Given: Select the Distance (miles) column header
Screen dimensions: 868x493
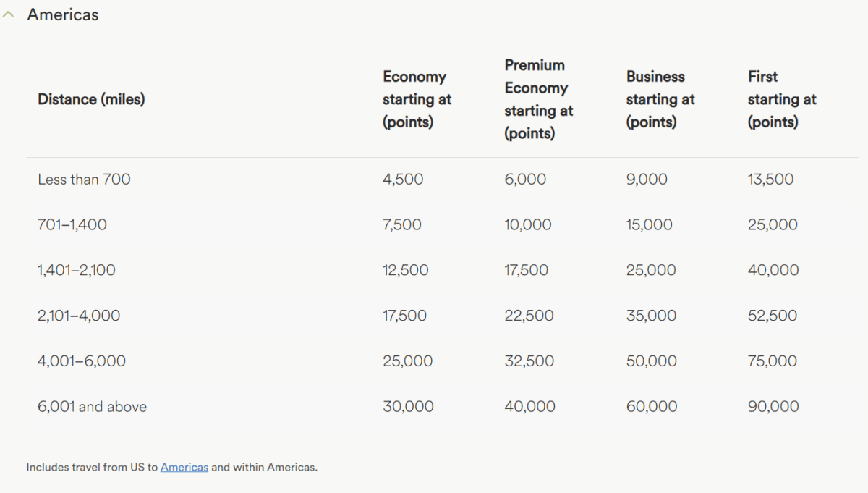Looking at the screenshot, I should point(91,99).
